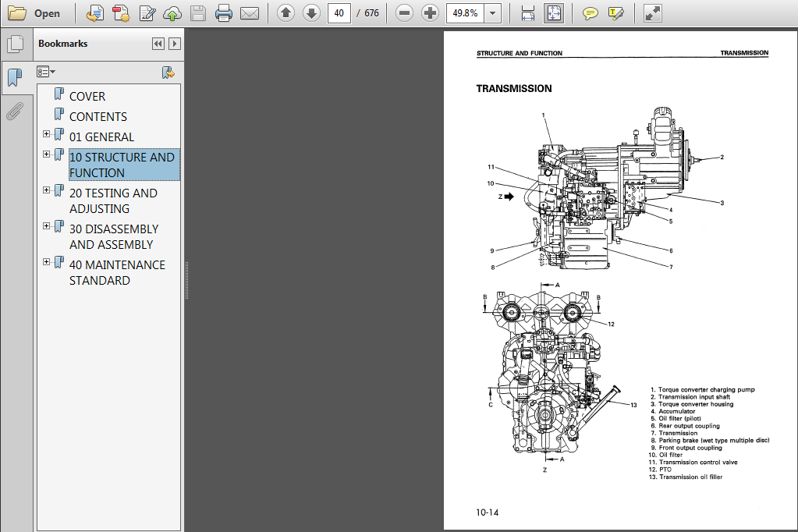Click the page number input field
This screenshot has width=798, height=532.
click(x=339, y=13)
